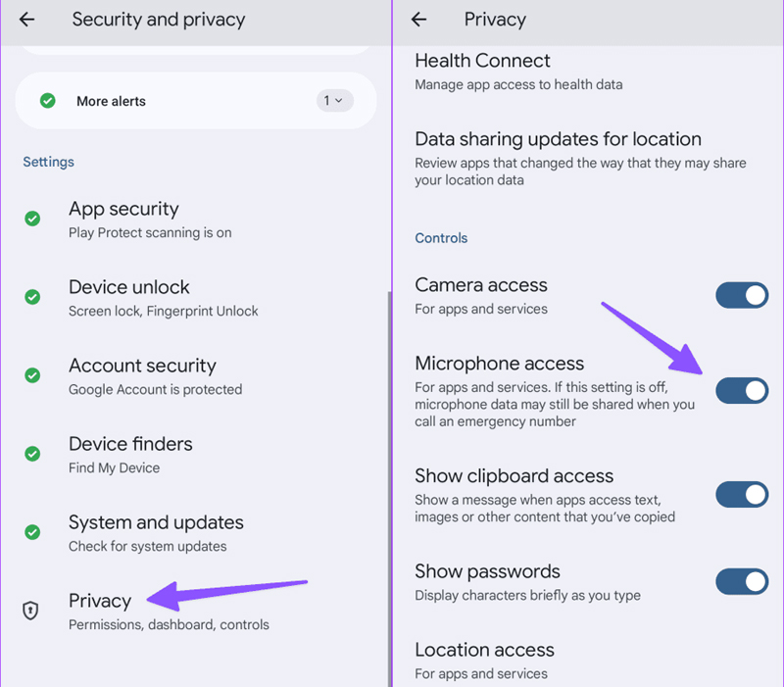784x687 pixels.
Task: Open the Privacy settings entry
Action: click(100, 600)
